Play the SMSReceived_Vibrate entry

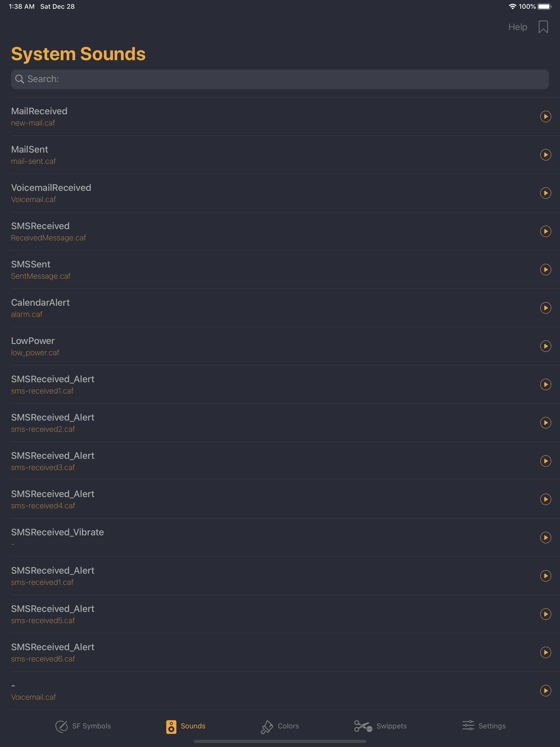pos(546,538)
